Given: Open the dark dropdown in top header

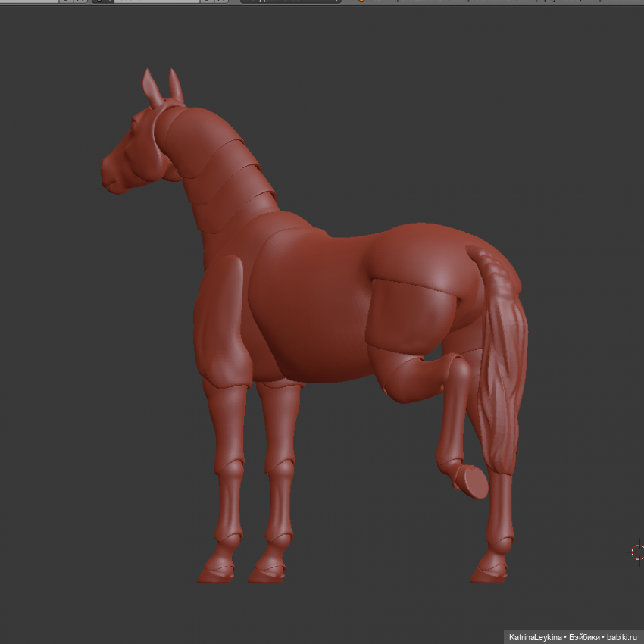Looking at the screenshot, I should (x=288, y=1).
